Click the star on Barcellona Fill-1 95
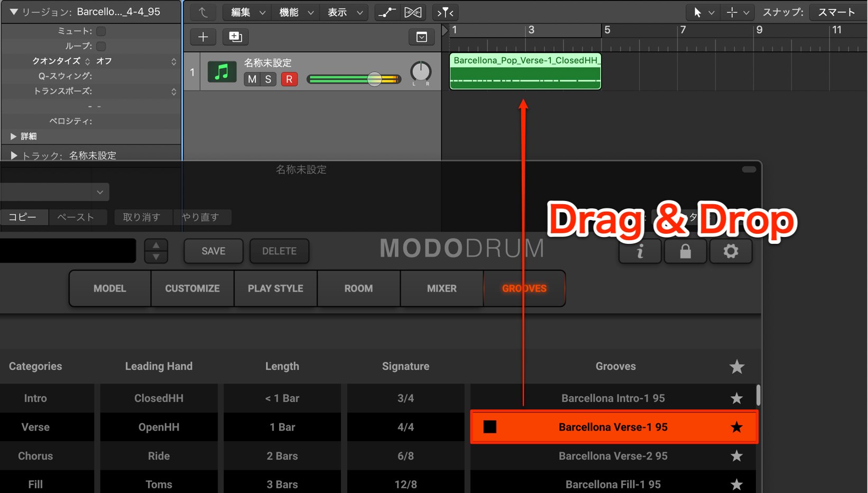The height and width of the screenshot is (493, 868). click(736, 485)
